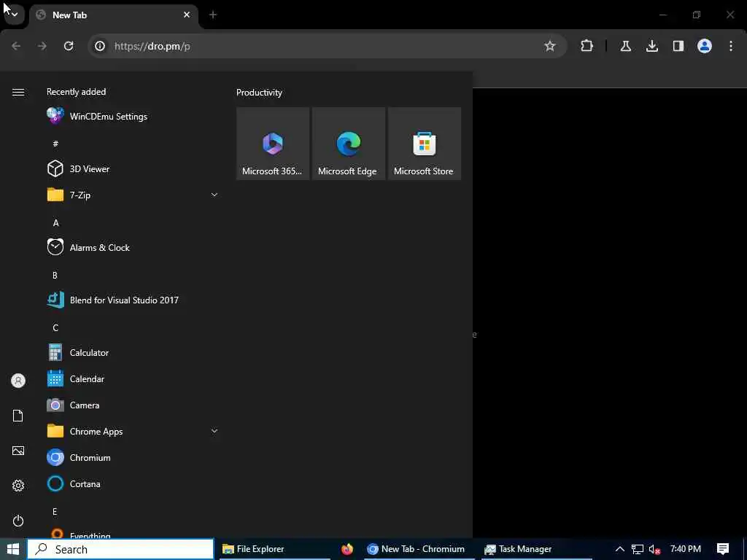The width and height of the screenshot is (747, 560).
Task: Click the muted volume tray icon
Action: click(x=654, y=550)
